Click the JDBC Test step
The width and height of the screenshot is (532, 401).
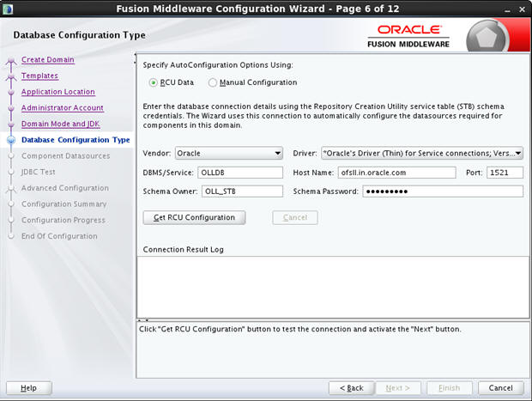tap(38, 172)
